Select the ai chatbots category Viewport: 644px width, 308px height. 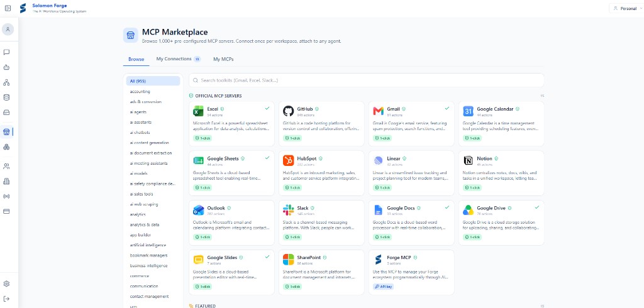(153, 132)
